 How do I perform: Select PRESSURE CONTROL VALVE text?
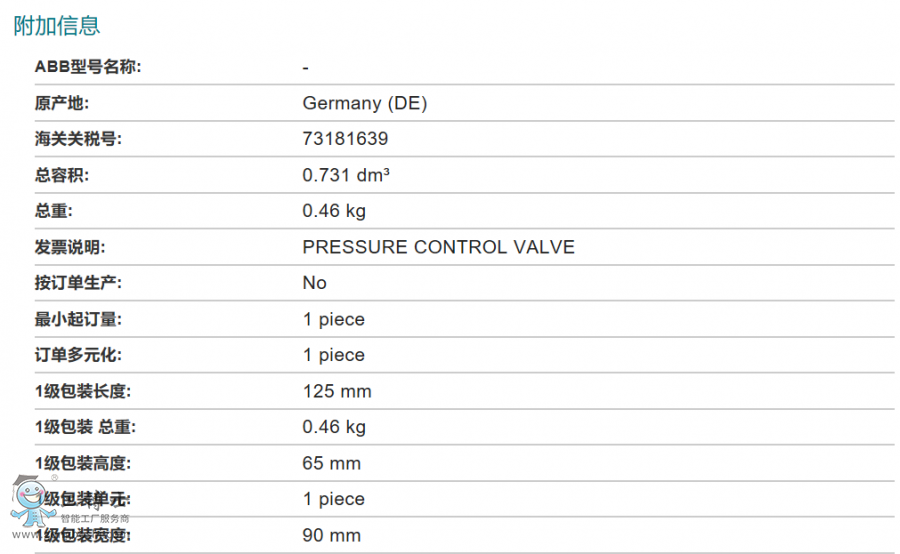tap(439, 247)
